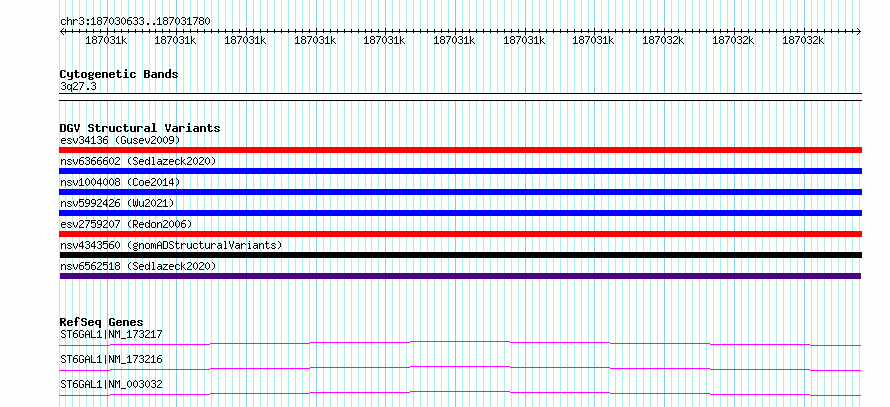Image resolution: width=890 pixels, height=407 pixels.
Task: Click the ST6GAL1|NM_173217 transcript label
Action: coord(111,334)
